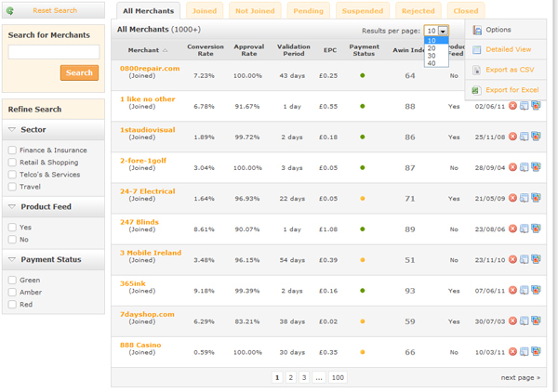Image resolution: width=558 pixels, height=392 pixels.
Task: Sort by Merchant column header arrow
Action: (166, 50)
